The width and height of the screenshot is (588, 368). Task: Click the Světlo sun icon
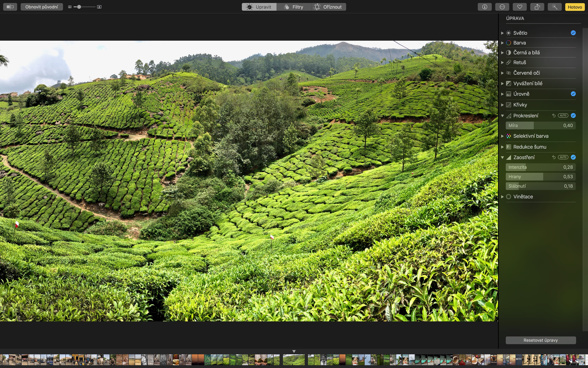pos(509,33)
